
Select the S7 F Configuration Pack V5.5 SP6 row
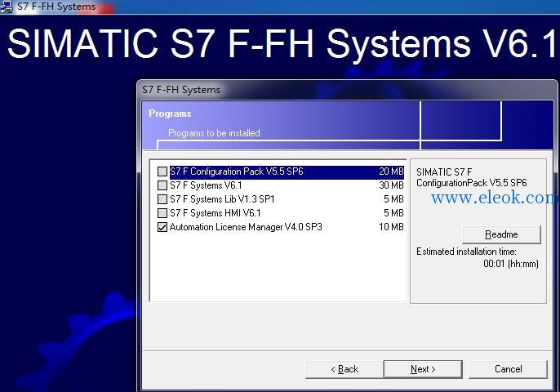[287, 171]
